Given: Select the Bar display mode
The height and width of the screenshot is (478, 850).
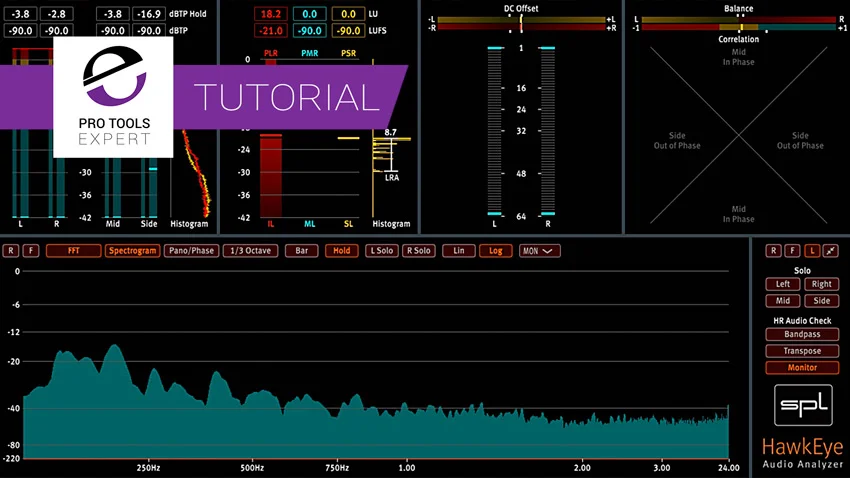Looking at the screenshot, I should coord(301,250).
